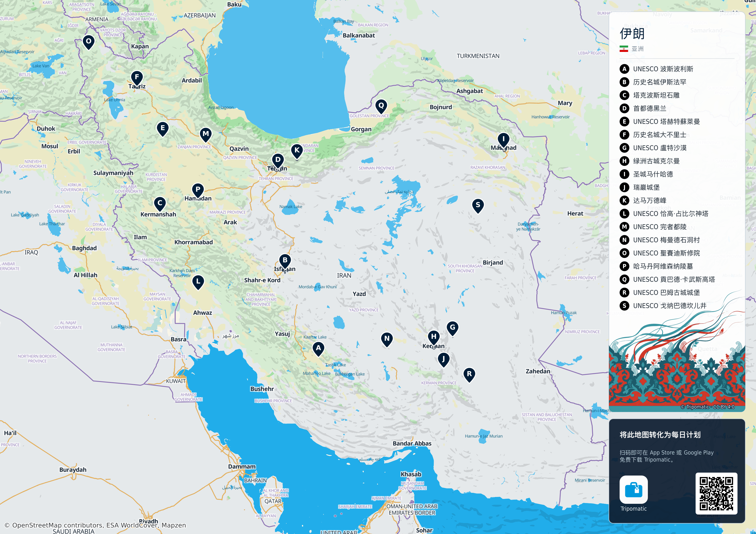Open map pin L north of Ahwaz

click(198, 283)
